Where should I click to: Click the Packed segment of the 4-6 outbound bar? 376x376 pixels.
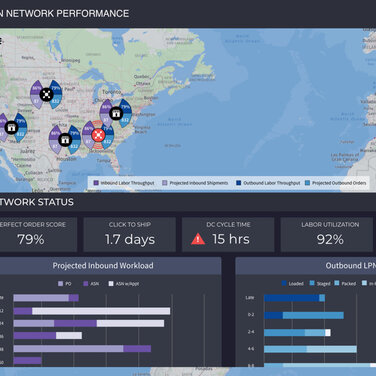click(x=285, y=349)
